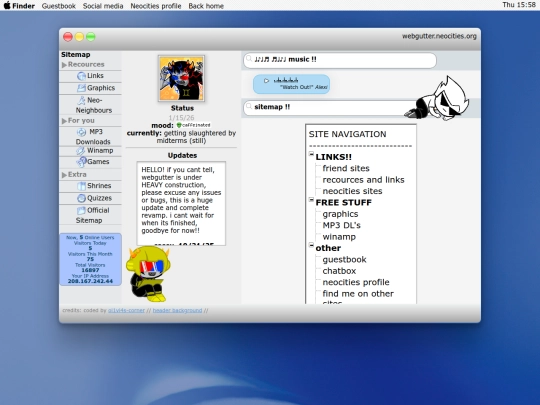Click the SITE NAVIGATION heading
Image resolution: width=540 pixels, height=405 pixels.
[347, 134]
